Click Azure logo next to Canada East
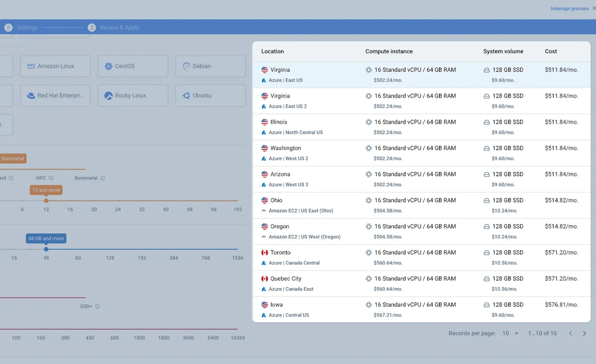Screen dimensions: 596x364 pyautogui.click(x=264, y=289)
